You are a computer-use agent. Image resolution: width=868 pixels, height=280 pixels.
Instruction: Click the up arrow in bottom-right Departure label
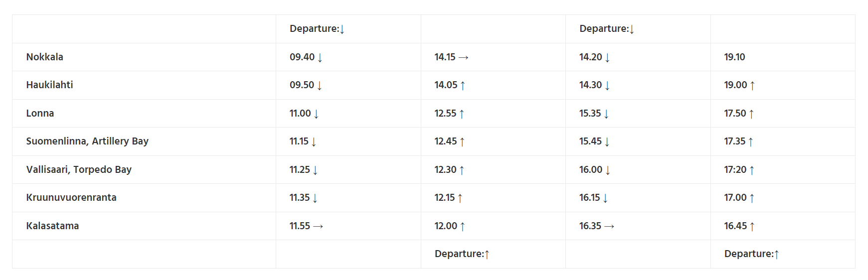pos(777,255)
